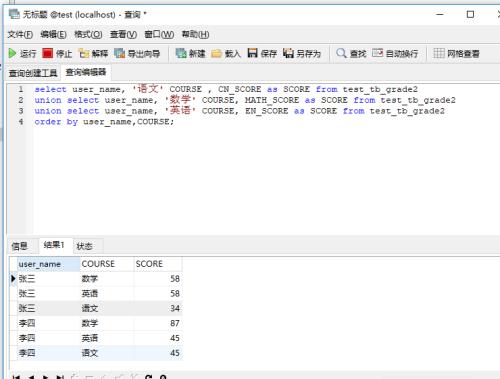Click line number 1 in editor gutter
This screenshot has width=500, height=379.
(21, 89)
